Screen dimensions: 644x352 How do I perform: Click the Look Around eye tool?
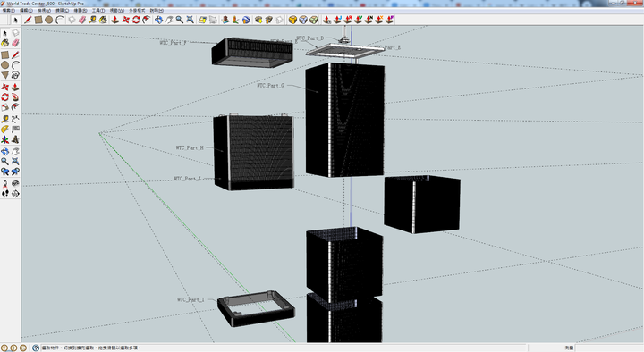click(15, 183)
